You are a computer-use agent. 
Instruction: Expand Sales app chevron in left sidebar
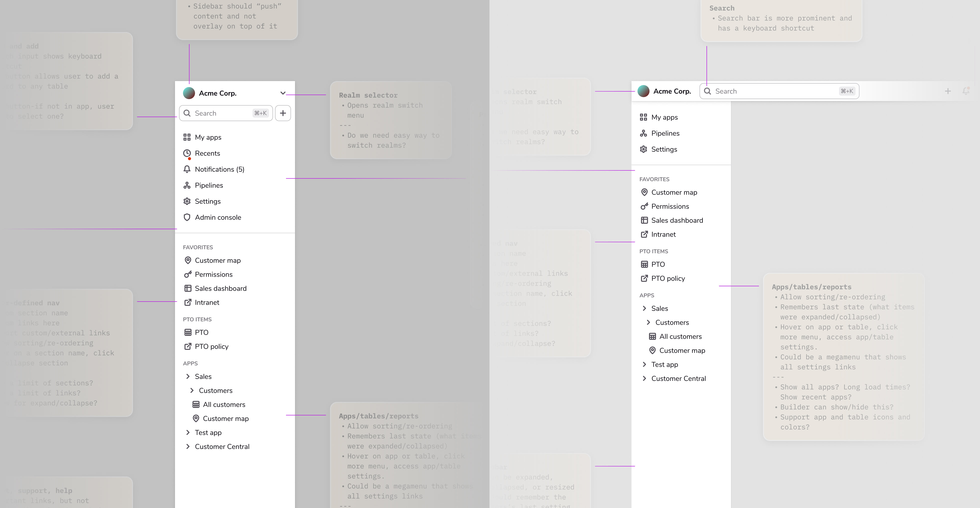(x=187, y=376)
